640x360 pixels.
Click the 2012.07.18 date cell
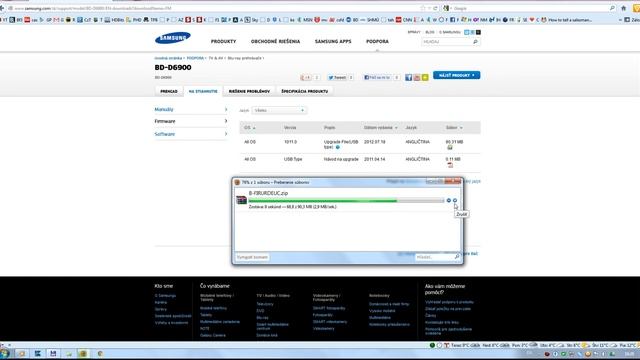(x=374, y=142)
